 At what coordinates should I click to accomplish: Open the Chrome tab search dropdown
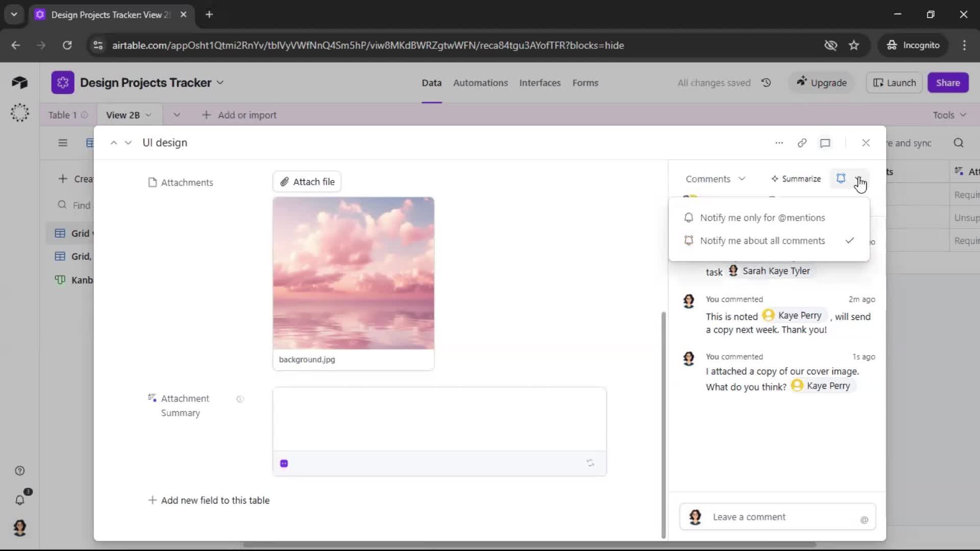click(x=14, y=14)
